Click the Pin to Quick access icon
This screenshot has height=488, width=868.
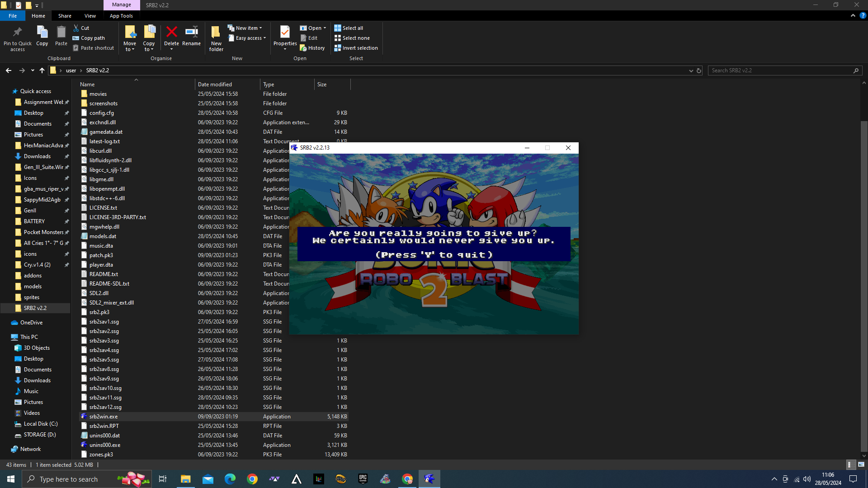(18, 32)
